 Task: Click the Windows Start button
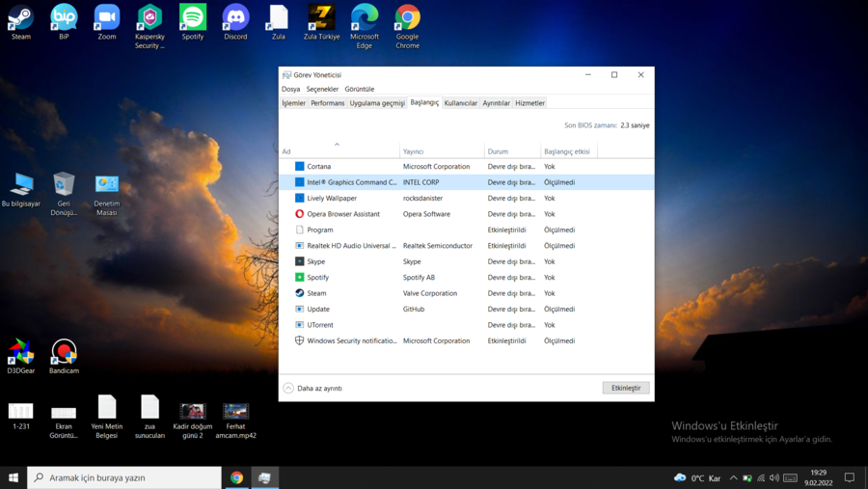[x=14, y=477]
